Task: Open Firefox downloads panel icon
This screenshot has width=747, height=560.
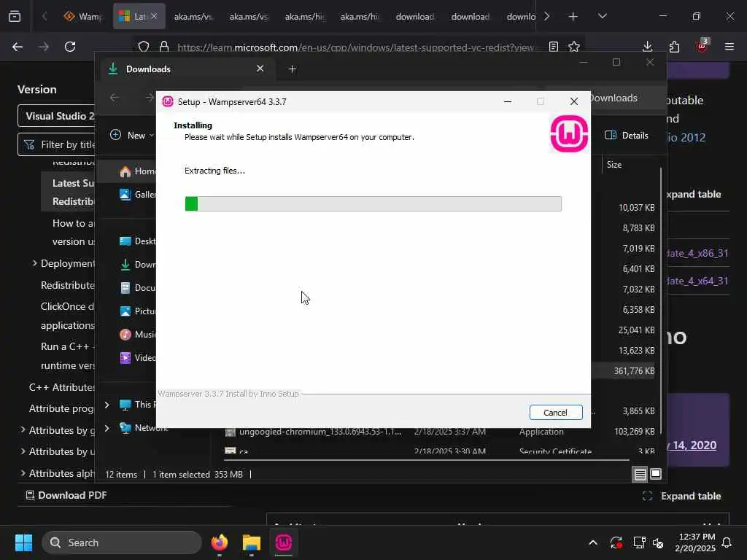Action: click(647, 46)
